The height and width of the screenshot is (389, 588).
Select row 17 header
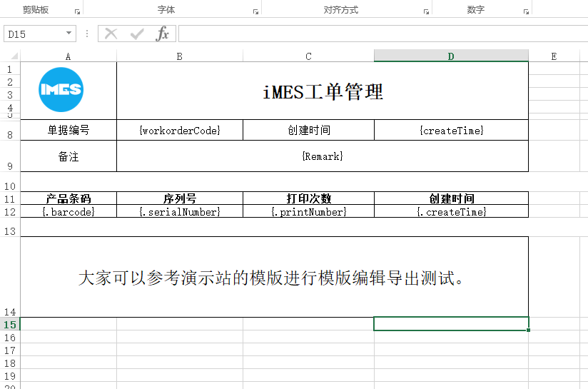(x=10, y=350)
